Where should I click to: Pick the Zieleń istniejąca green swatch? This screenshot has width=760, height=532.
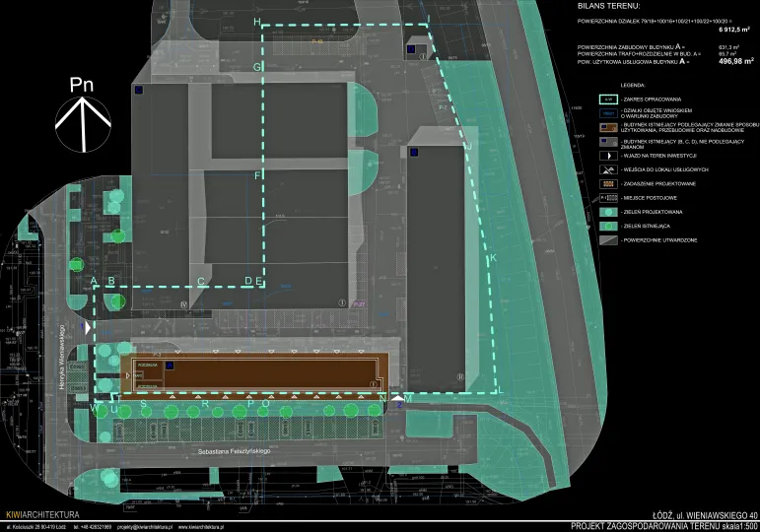coord(610,226)
